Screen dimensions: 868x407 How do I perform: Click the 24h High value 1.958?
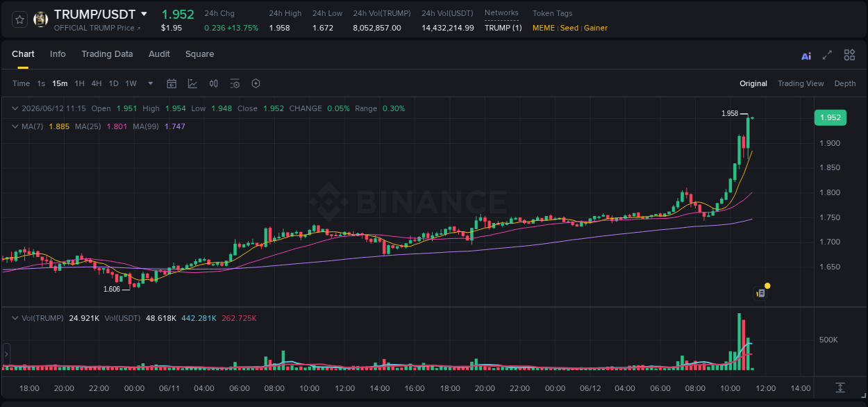279,28
